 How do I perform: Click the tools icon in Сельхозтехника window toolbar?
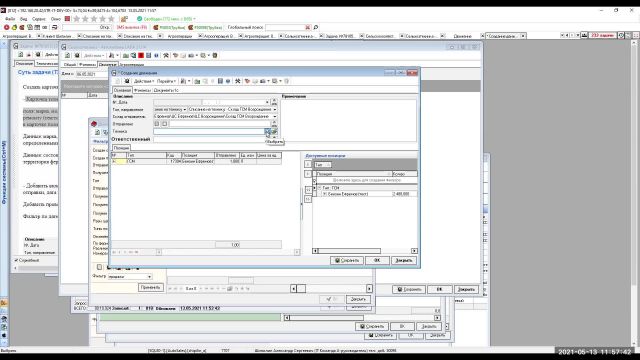click(x=166, y=56)
